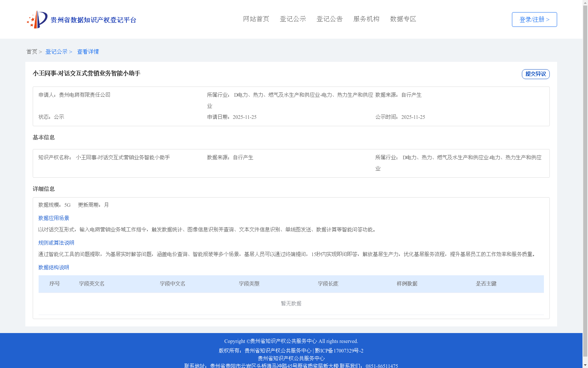This screenshot has height=368, width=588.
Task: Click the 黔ICP备17007329号-2 footer text
Action: point(339,351)
